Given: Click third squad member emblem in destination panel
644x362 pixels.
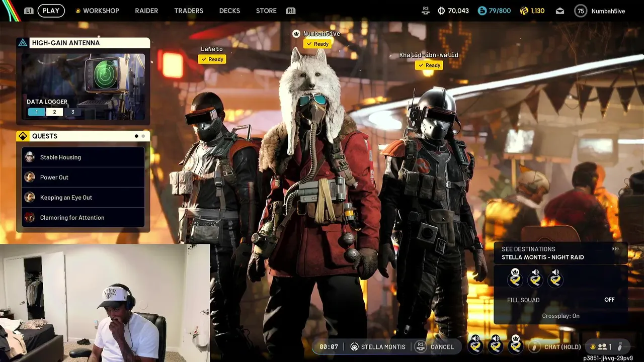Looking at the screenshot, I should tap(555, 278).
